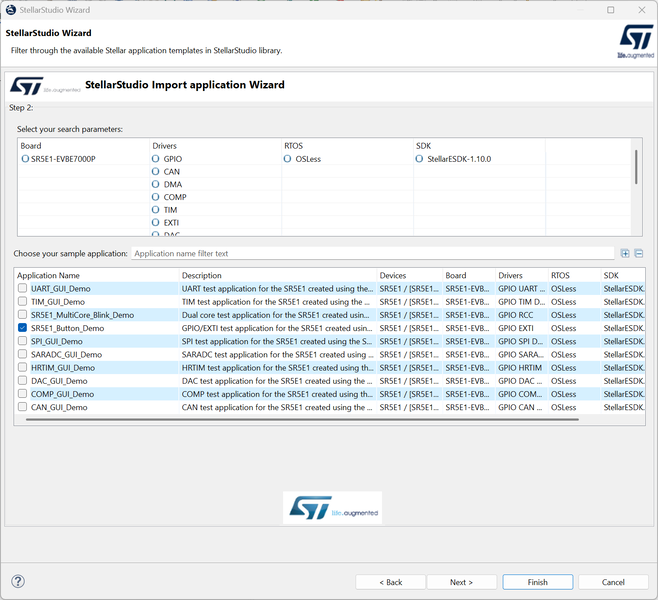Image resolution: width=658 pixels, height=600 pixels.
Task: Click the Drivers column header in the table
Action: click(x=522, y=275)
